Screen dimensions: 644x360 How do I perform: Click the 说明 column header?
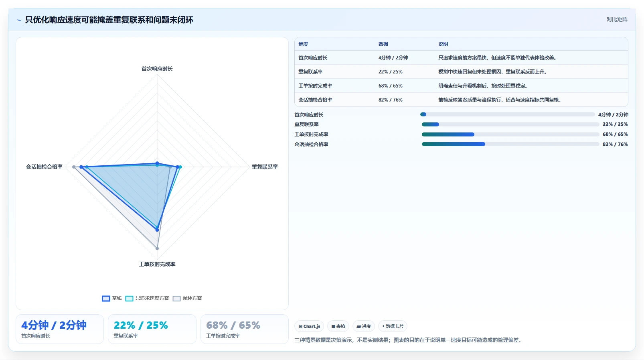(443, 44)
